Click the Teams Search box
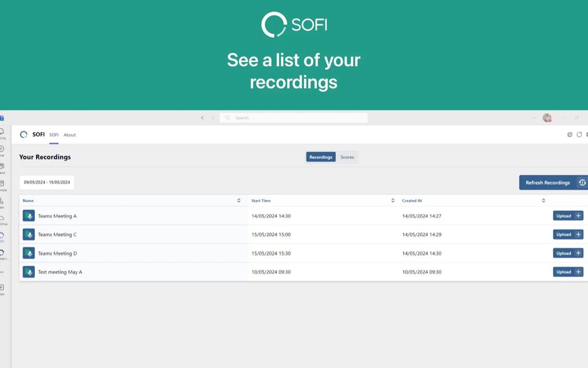 (294, 118)
